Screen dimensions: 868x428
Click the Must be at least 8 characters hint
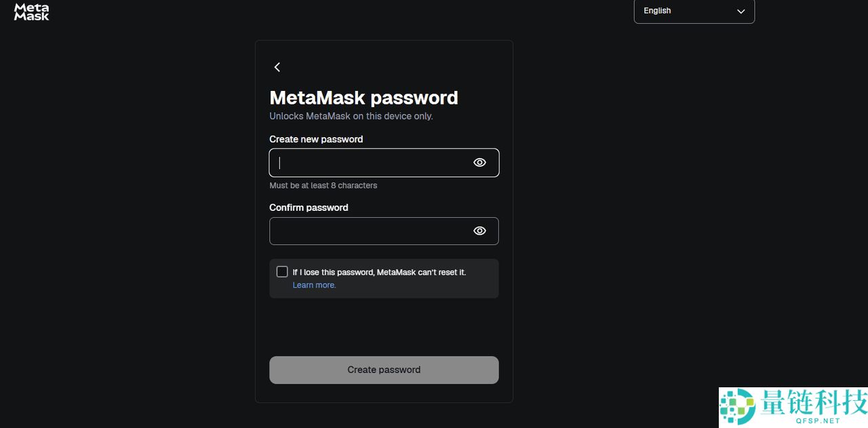(x=323, y=185)
